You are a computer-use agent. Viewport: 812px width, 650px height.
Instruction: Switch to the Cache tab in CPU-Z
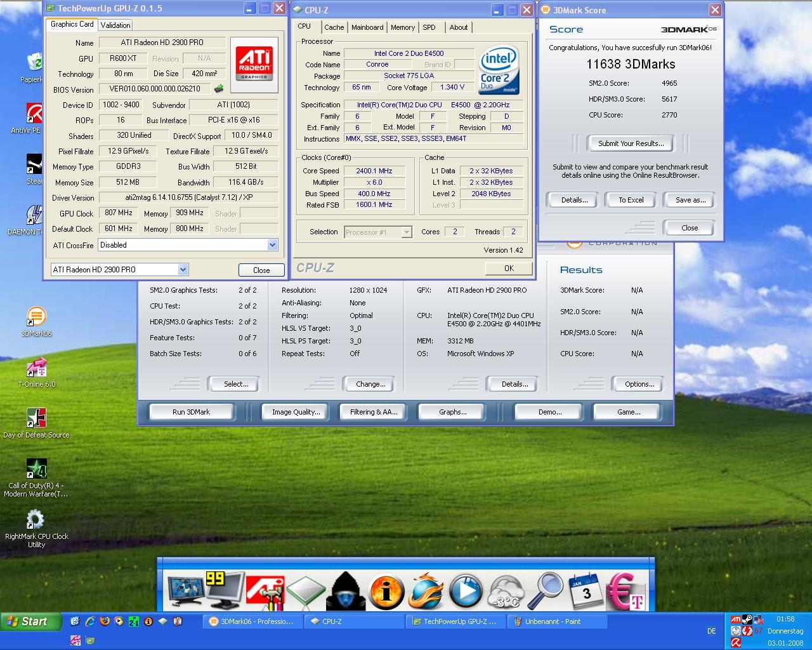334,27
